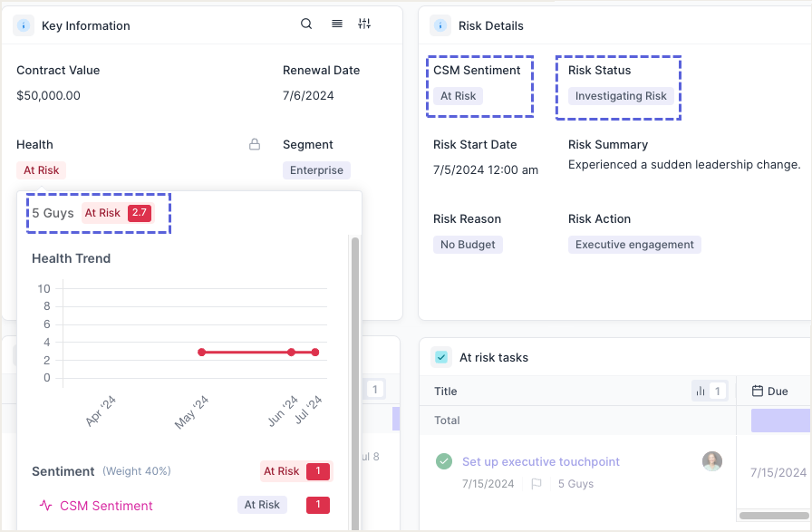
Task: Click the Renewal Date 7/6/2024 value
Action: (x=308, y=96)
